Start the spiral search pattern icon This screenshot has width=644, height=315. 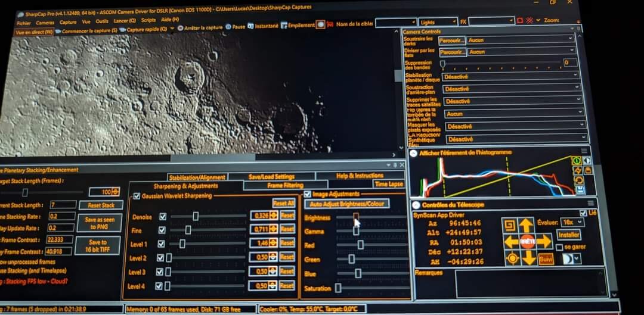coord(510,224)
